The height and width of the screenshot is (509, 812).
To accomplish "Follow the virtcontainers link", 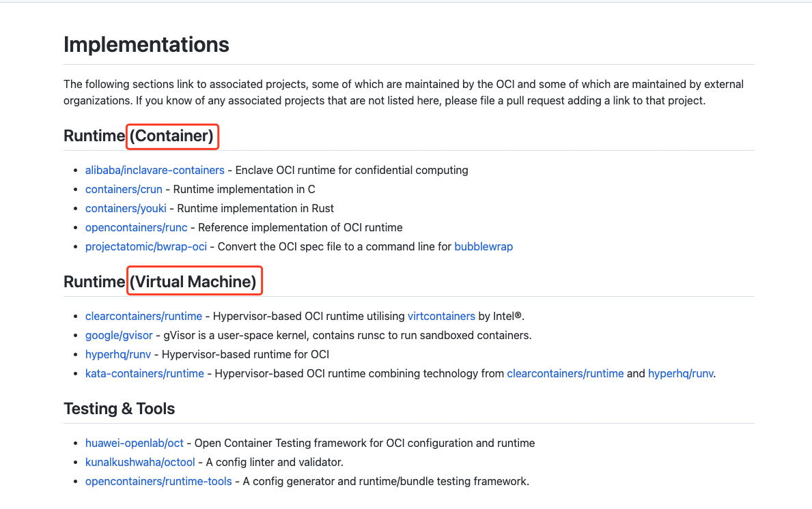I will (x=441, y=316).
